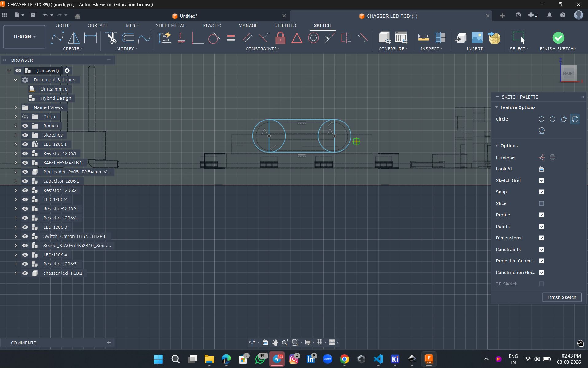
Task: Click the Look At icon in palette
Action: point(542,169)
